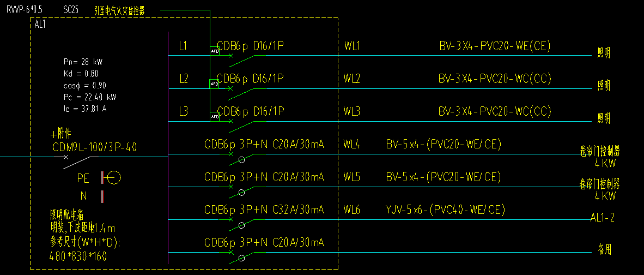644x275 pixels.
Task: Select CDB6p 3P+N C20A/30mA on spare row
Action: (264, 243)
